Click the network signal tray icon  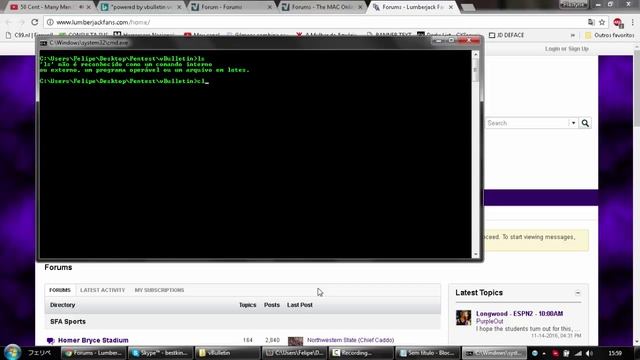578,353
